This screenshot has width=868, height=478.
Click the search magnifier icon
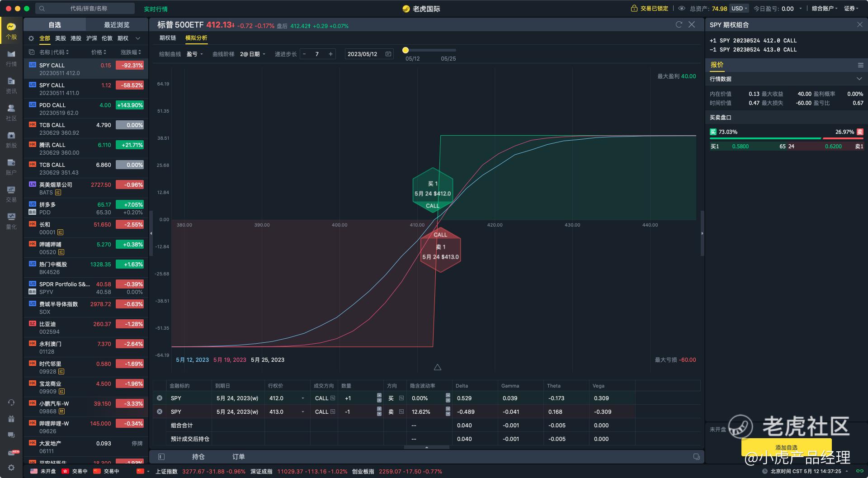(42, 9)
